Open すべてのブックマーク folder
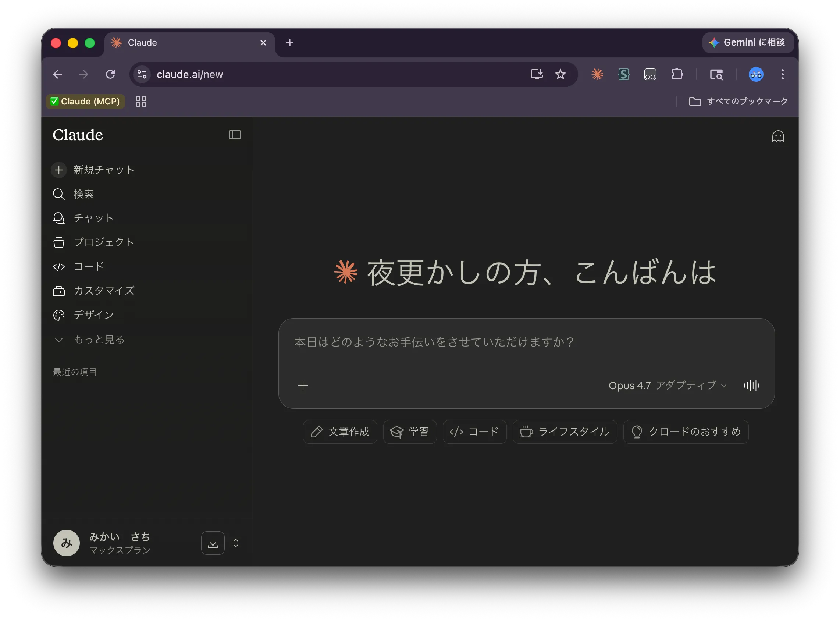 (738, 102)
